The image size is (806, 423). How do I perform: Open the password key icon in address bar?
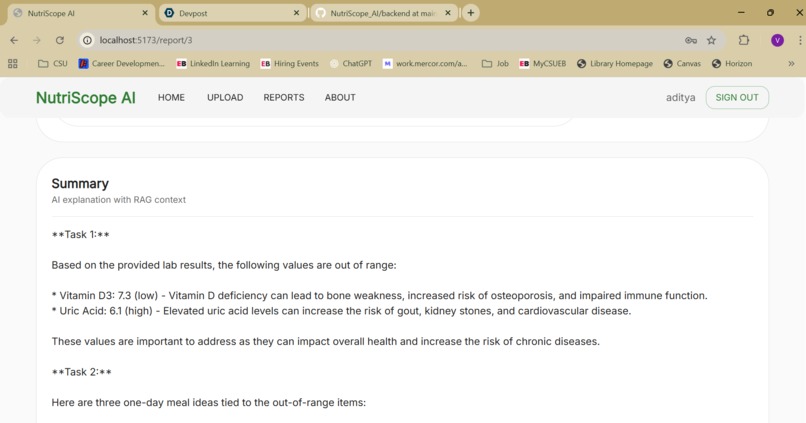click(691, 40)
